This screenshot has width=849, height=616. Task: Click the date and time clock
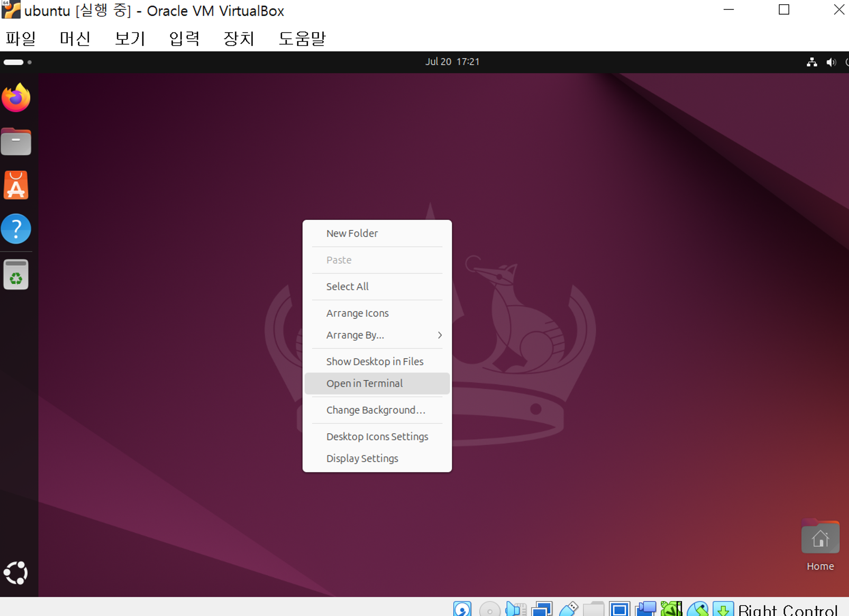click(x=452, y=62)
